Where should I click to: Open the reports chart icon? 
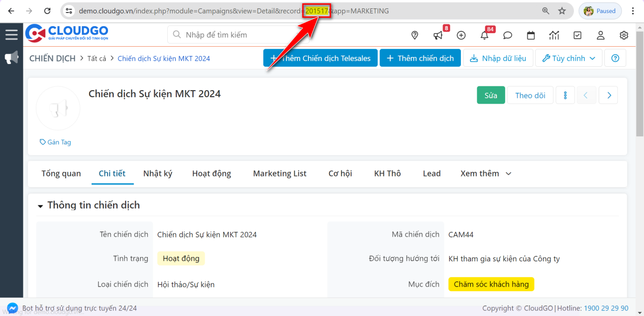point(554,35)
